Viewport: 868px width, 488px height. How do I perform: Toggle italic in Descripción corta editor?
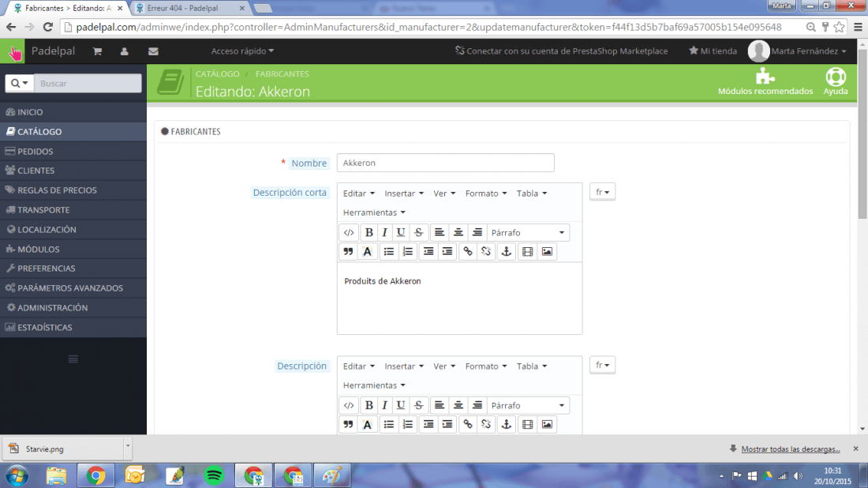tap(385, 233)
